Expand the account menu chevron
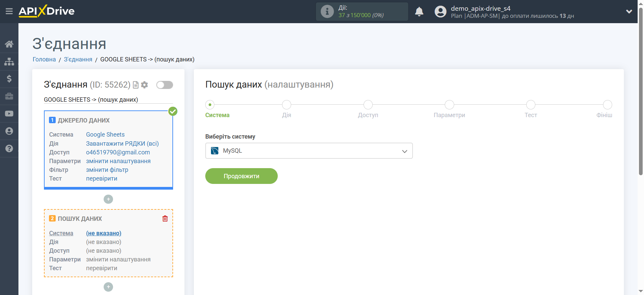The height and width of the screenshot is (295, 644). (x=629, y=11)
